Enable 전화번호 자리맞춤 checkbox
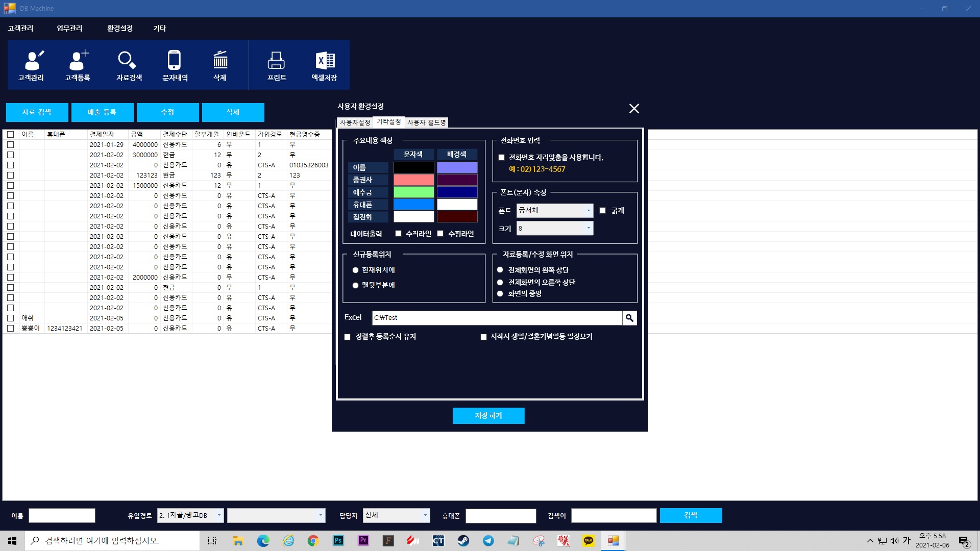The width and height of the screenshot is (980, 551). pyautogui.click(x=501, y=158)
